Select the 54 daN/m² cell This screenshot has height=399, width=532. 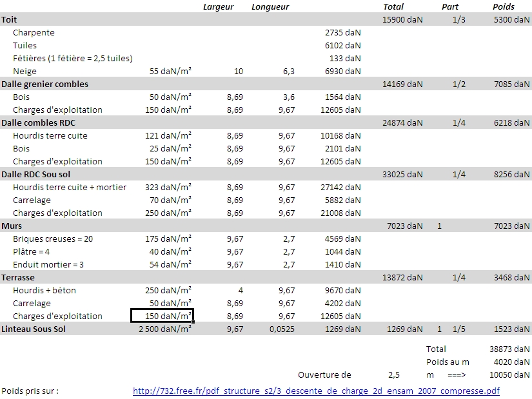tap(170, 265)
